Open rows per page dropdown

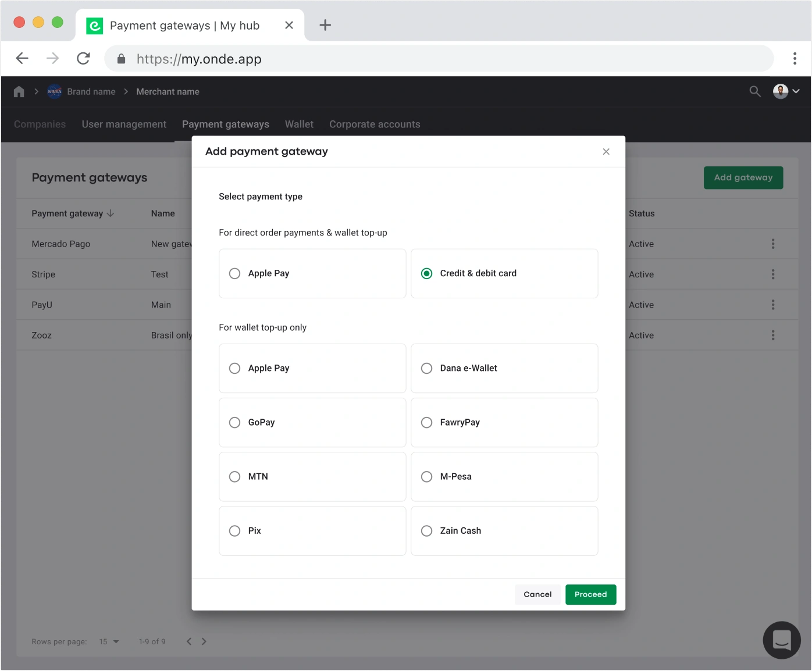coord(109,641)
